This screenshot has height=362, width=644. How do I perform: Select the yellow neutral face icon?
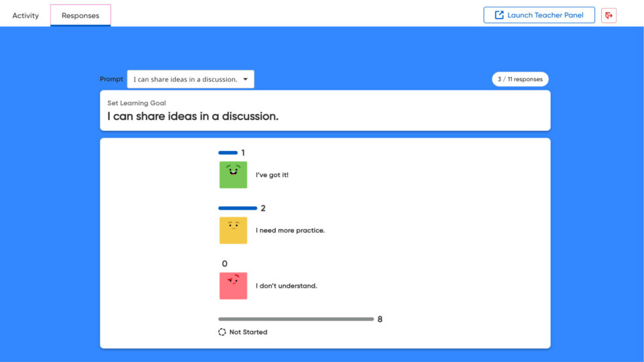(233, 230)
